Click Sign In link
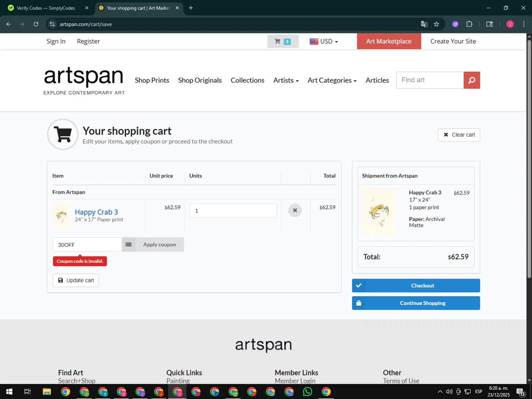This screenshot has width=532, height=399. 56,41
